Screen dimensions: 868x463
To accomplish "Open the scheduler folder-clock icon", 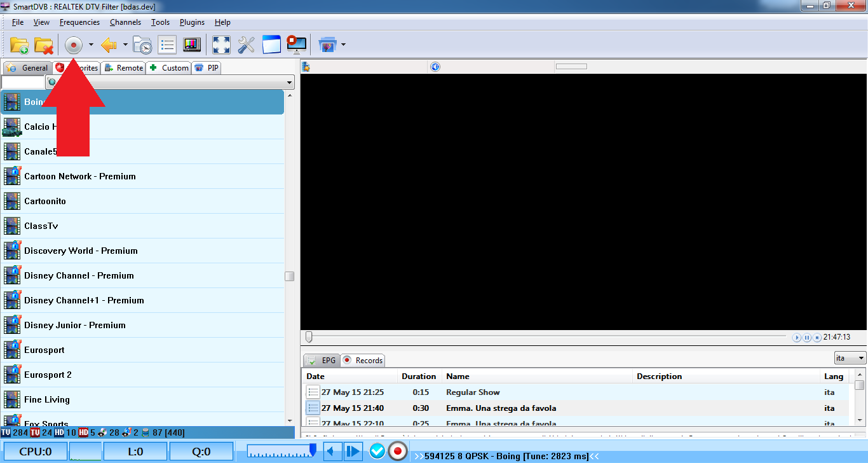I will click(142, 45).
